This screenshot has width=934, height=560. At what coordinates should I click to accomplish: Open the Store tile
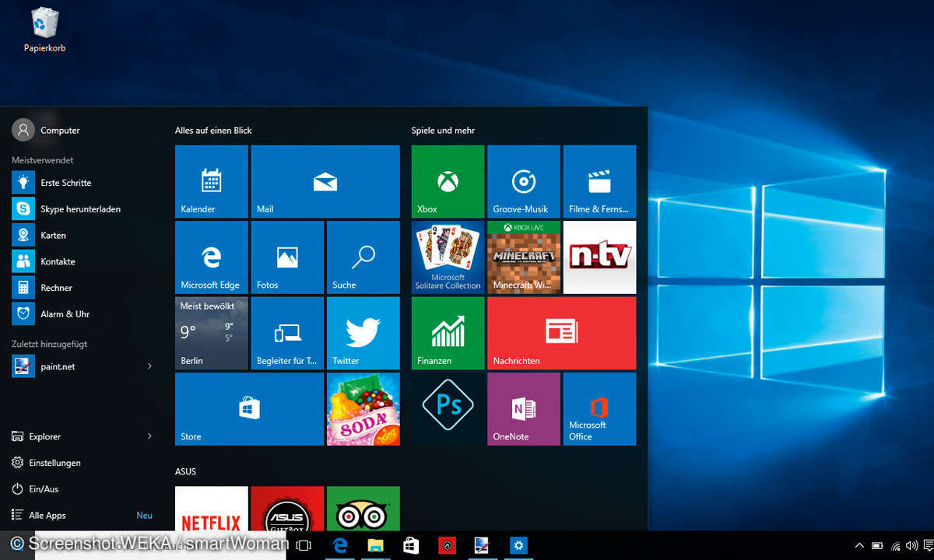click(x=249, y=409)
